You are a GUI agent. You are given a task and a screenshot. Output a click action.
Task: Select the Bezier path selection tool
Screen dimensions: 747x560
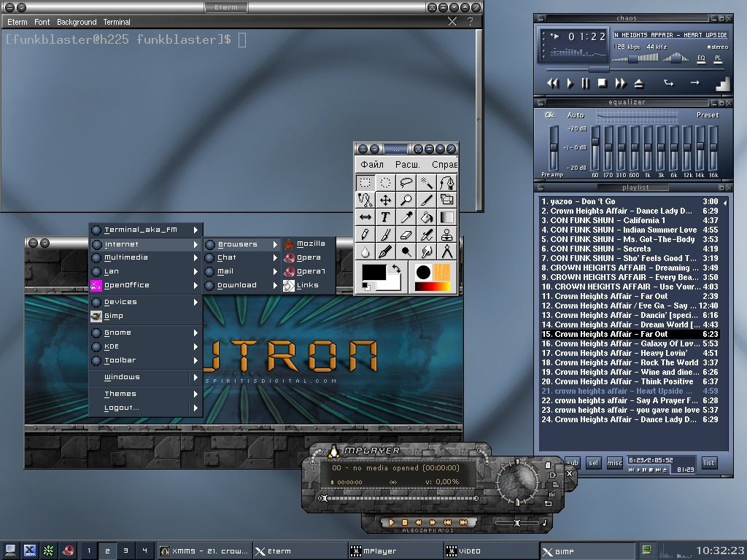(447, 183)
